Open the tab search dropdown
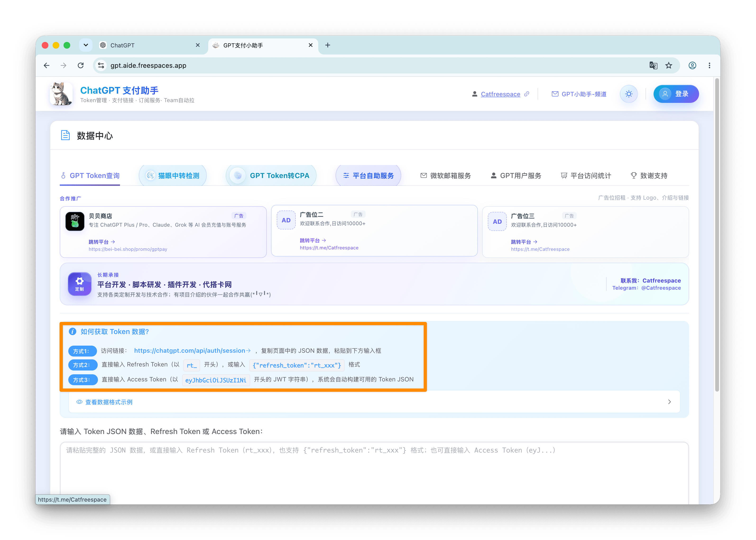Screen dimensions: 756x540 click(85, 45)
